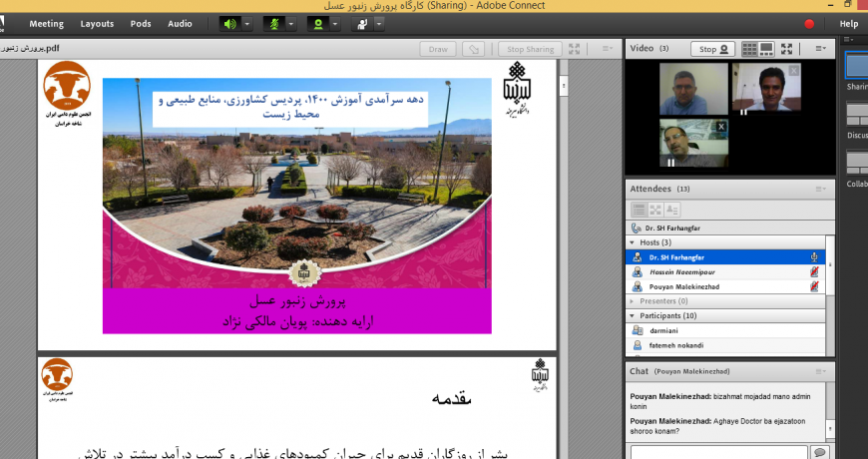Collapse the Participants (10) group
868x459 pixels.
click(x=633, y=315)
